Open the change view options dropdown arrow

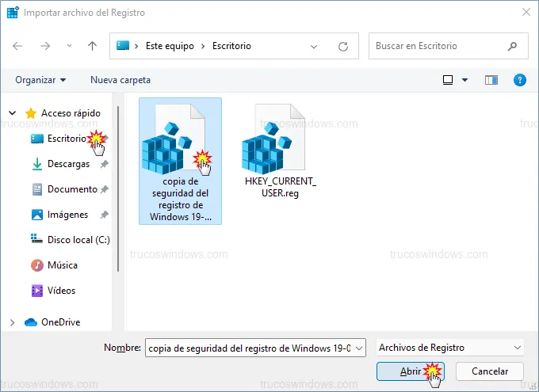coord(465,80)
